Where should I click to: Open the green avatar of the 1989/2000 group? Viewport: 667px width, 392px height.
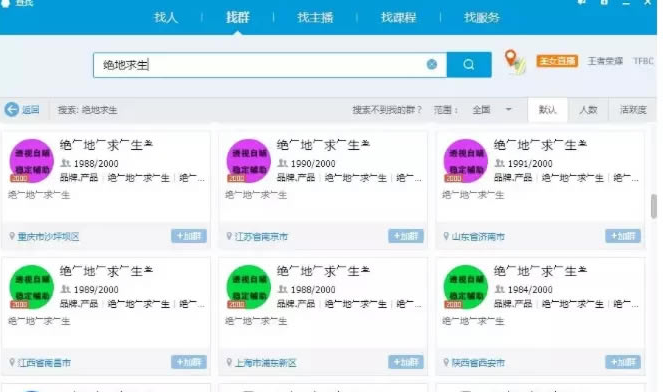tap(32, 287)
